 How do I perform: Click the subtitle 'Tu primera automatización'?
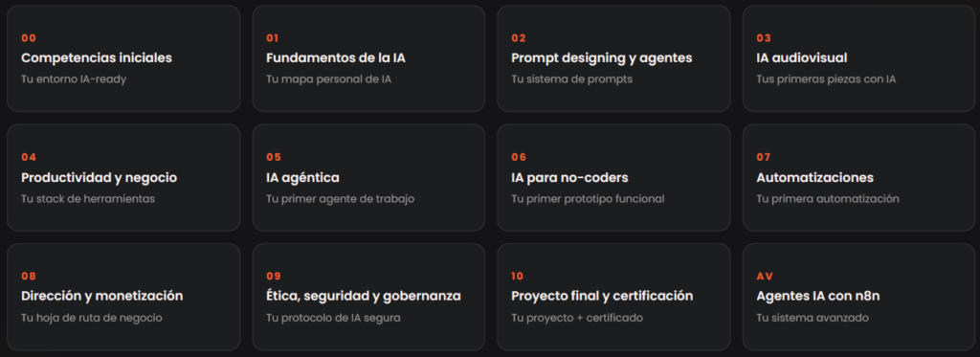(828, 199)
